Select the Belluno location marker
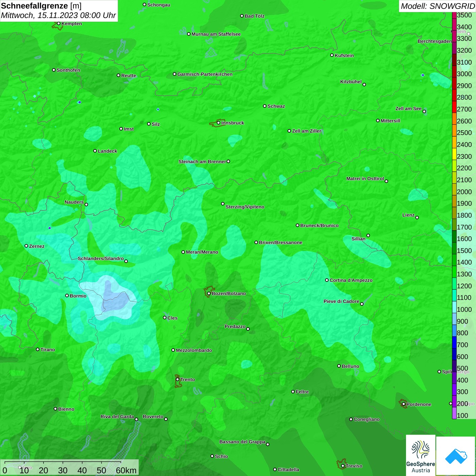 point(339,366)
